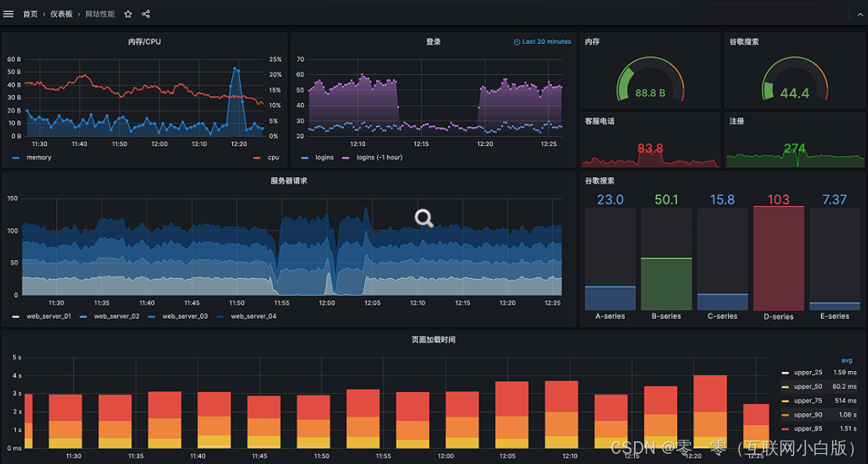868x464 pixels.
Task: Open Last 20 minutes time override
Action: [543, 41]
